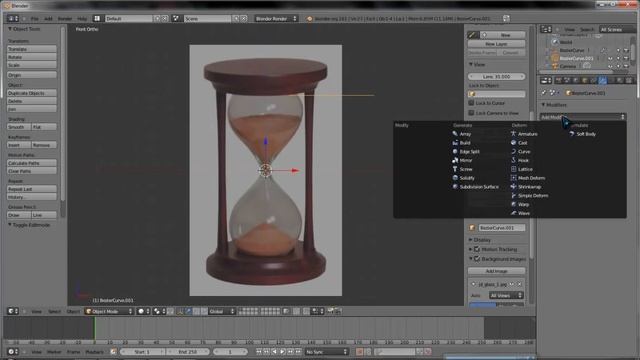This screenshot has height=360, width=640.
Task: Click the screen layout browse icon
Action: (x=97, y=19)
